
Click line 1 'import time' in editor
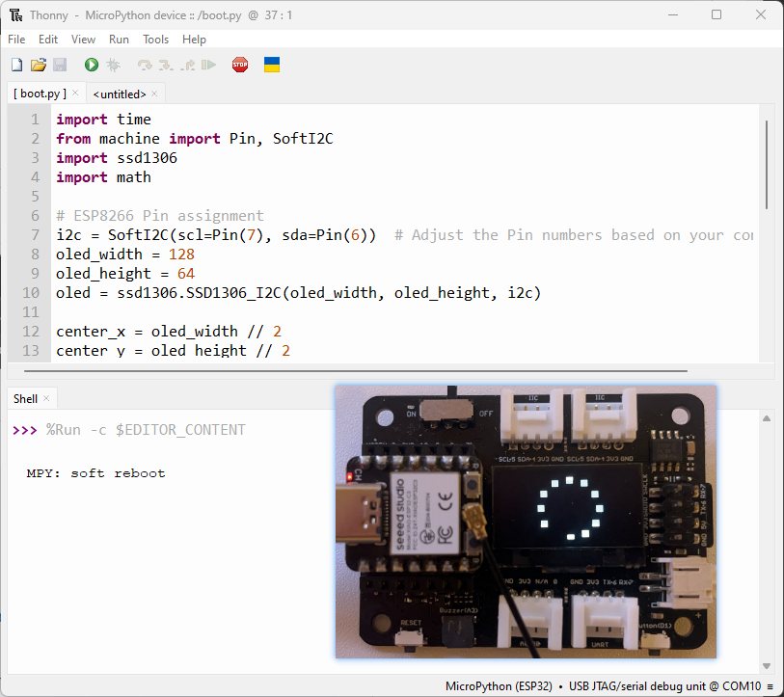click(103, 120)
